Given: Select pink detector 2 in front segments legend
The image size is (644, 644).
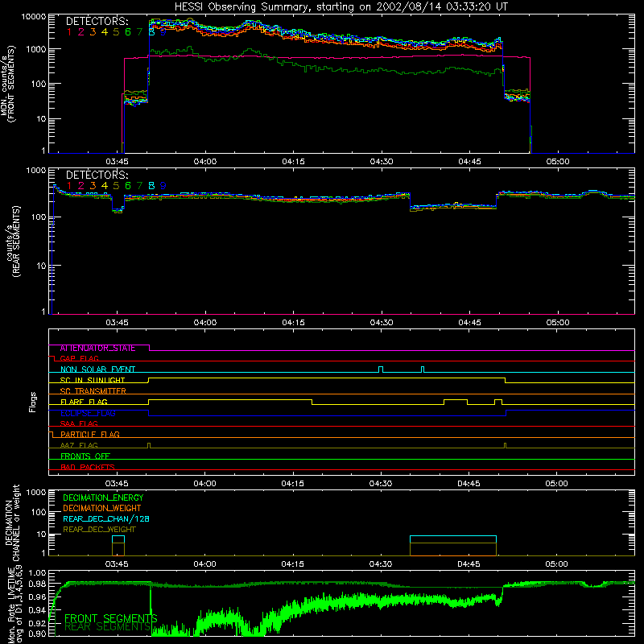Looking at the screenshot, I should pos(81,32).
